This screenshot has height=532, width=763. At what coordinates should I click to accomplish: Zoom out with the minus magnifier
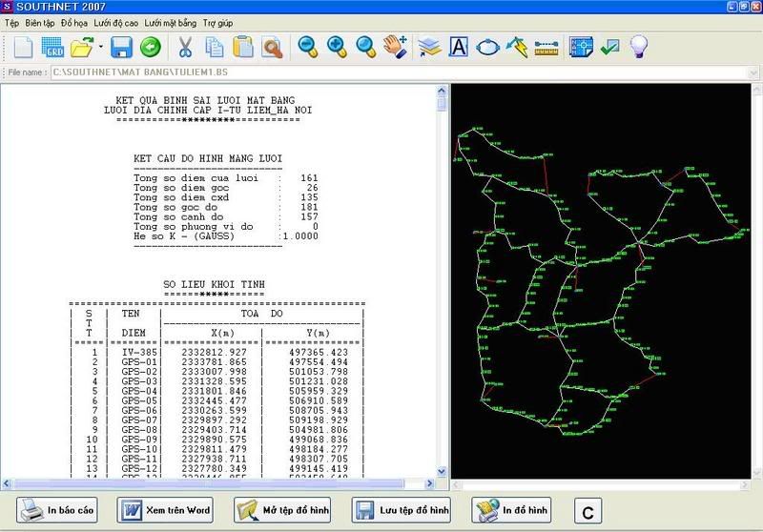tap(307, 47)
